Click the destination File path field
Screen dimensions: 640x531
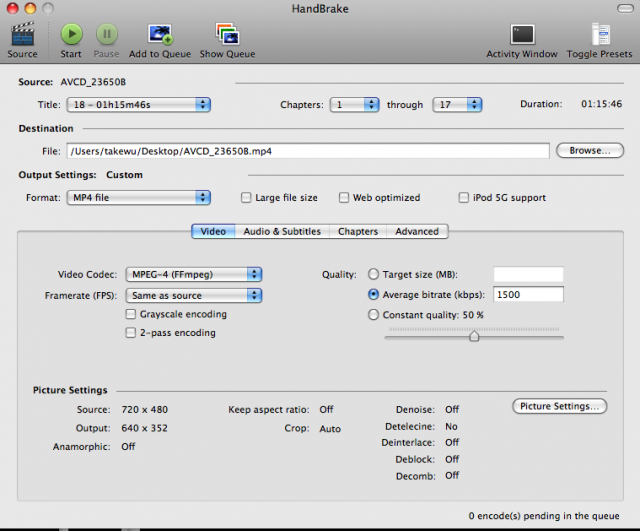tap(308, 151)
